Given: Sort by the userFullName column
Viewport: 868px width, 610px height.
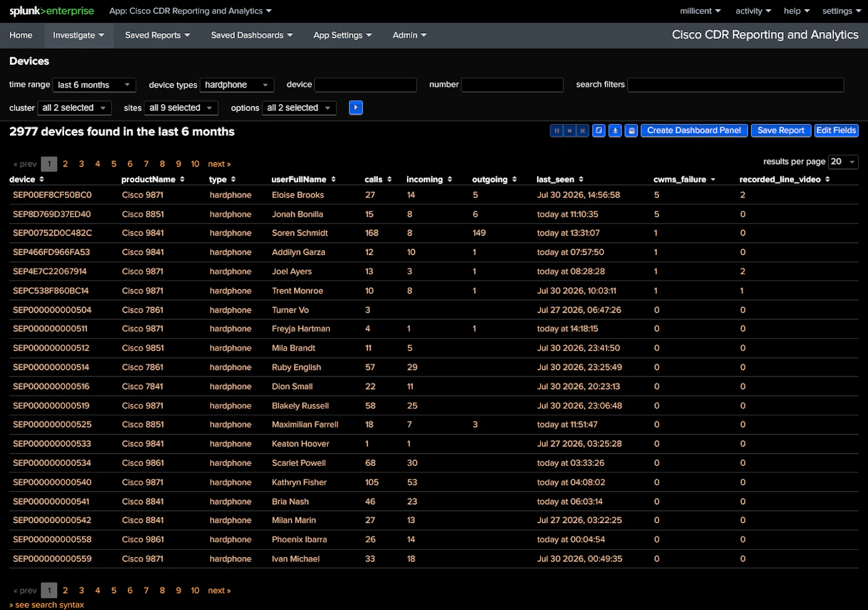Looking at the screenshot, I should pos(303,179).
